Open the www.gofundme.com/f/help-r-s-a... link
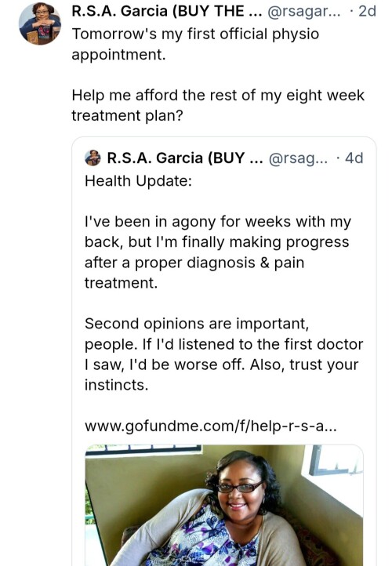Viewport: 392px width, 566px height. click(x=211, y=426)
